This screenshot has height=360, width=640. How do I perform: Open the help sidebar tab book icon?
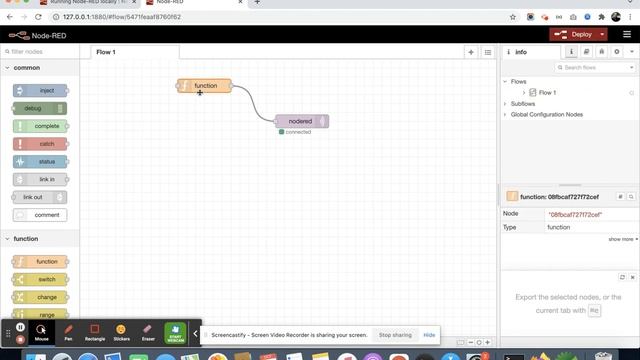point(587,52)
